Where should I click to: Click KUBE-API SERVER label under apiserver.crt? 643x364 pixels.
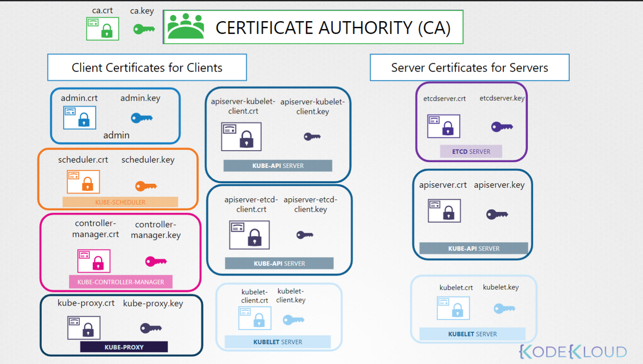[474, 249]
